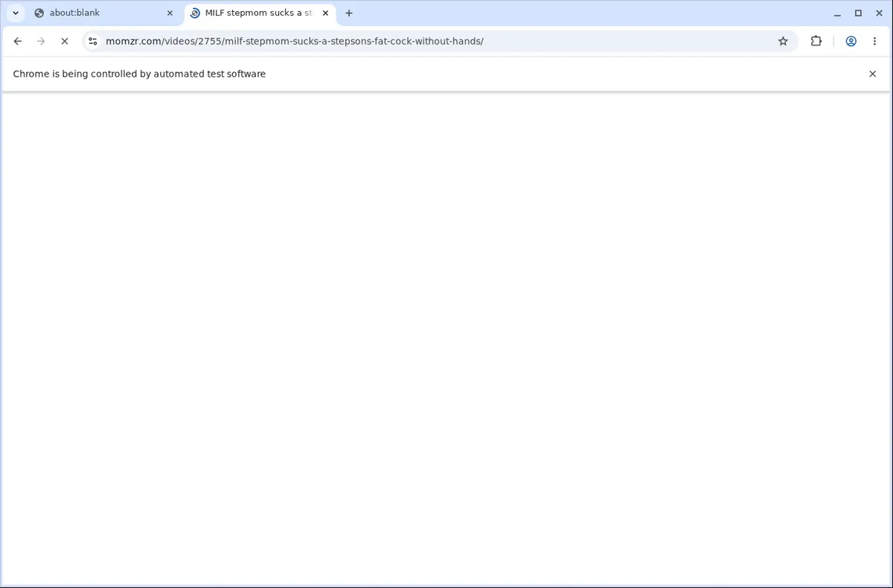Stop loading the page
The width and height of the screenshot is (893, 588).
pos(64,41)
